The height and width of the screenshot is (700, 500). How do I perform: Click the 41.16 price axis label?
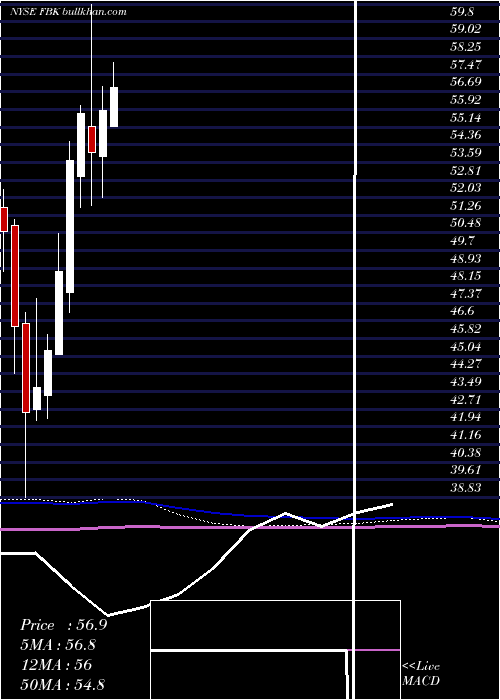click(x=465, y=435)
